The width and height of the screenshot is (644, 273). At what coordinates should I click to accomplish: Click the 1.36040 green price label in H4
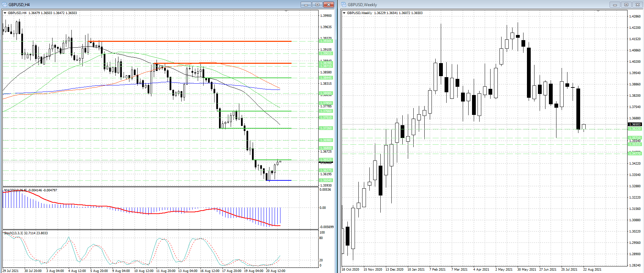(x=326, y=180)
